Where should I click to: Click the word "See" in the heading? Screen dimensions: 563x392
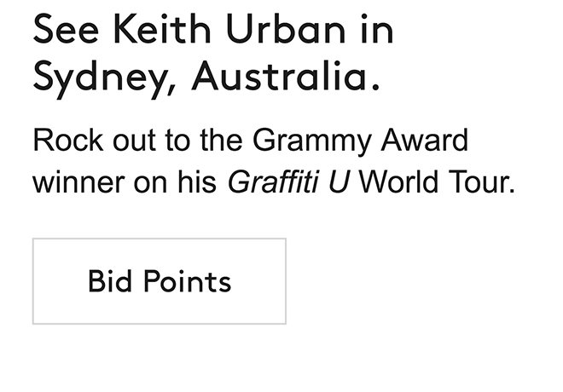click(x=67, y=31)
